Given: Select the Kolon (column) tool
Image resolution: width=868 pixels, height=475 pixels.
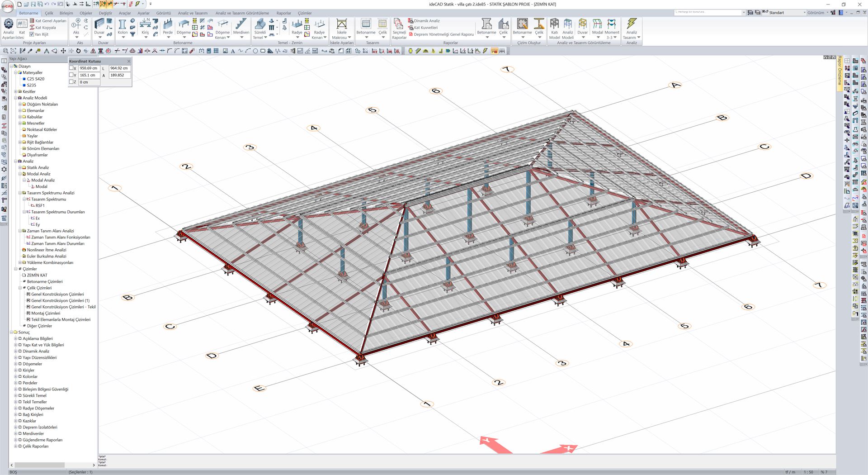Looking at the screenshot, I should tap(122, 25).
